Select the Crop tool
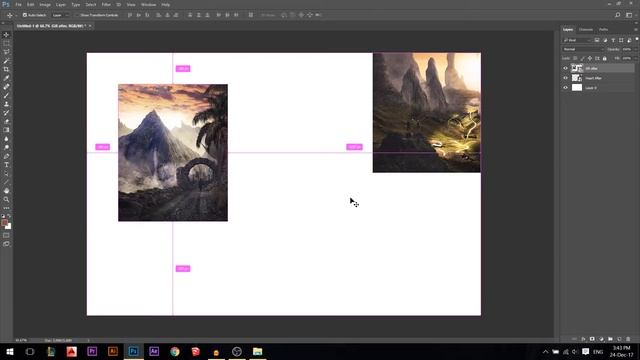 click(6, 69)
